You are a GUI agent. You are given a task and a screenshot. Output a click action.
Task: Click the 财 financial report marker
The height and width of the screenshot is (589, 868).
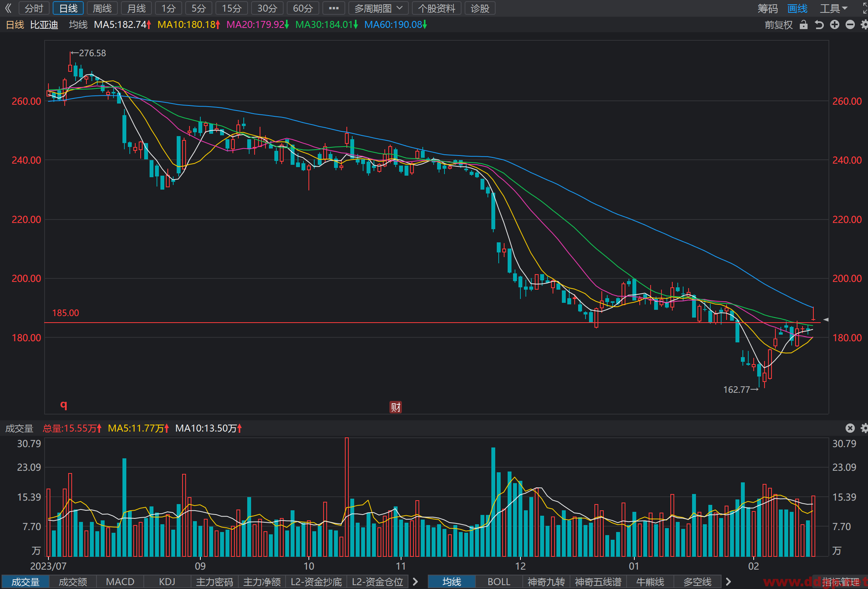[x=396, y=407]
